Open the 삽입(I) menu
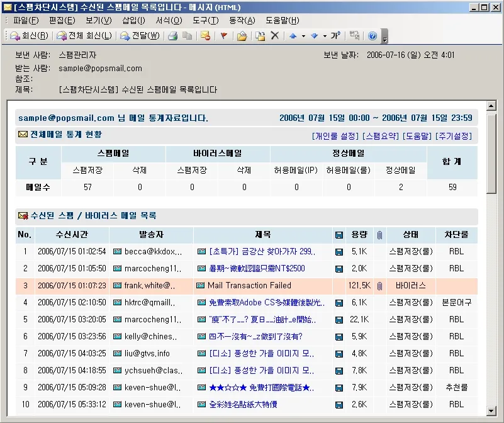504x423 pixels. 134,21
